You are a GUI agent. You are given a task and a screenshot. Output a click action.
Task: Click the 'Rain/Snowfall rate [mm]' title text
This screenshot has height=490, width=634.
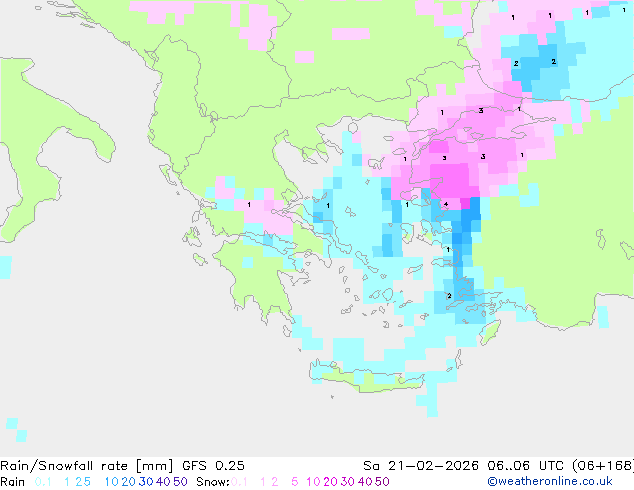tap(87, 466)
